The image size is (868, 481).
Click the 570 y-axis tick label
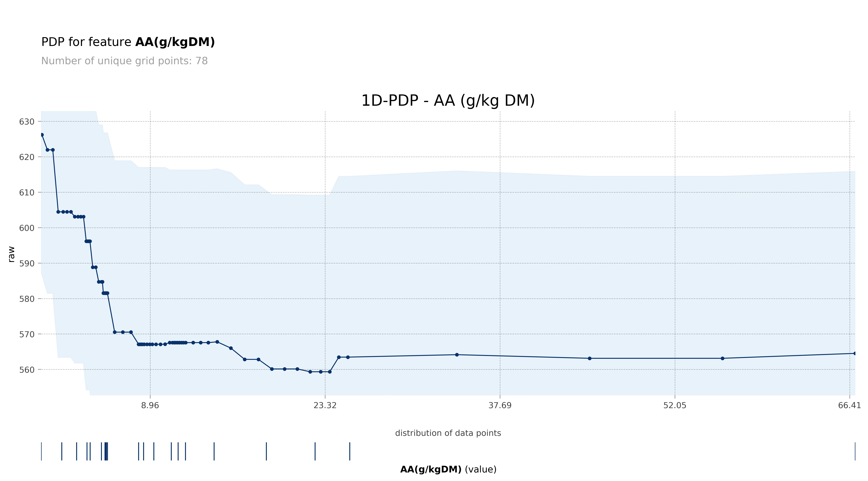[27, 334]
